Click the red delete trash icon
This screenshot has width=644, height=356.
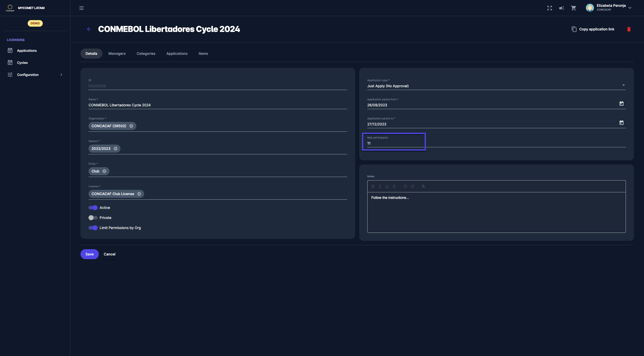629,29
